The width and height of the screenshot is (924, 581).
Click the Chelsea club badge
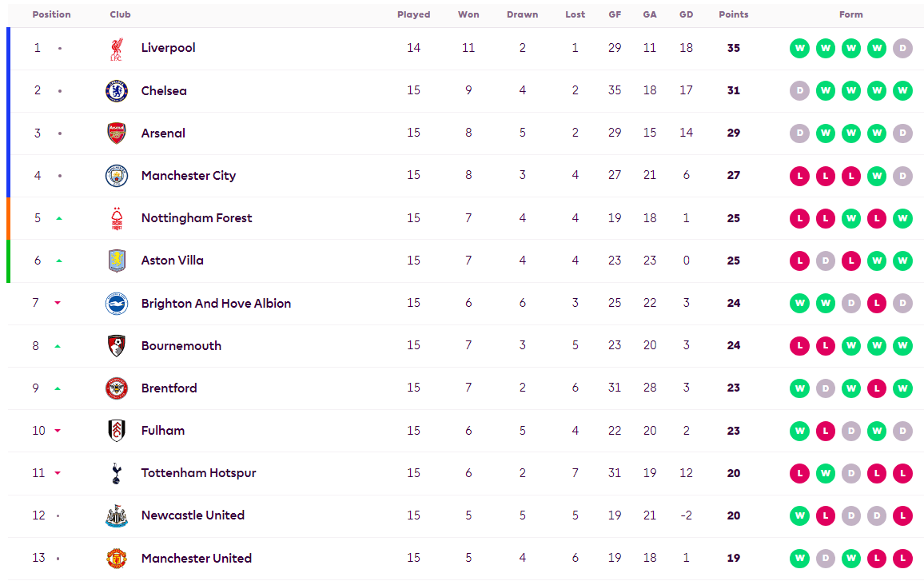click(117, 91)
